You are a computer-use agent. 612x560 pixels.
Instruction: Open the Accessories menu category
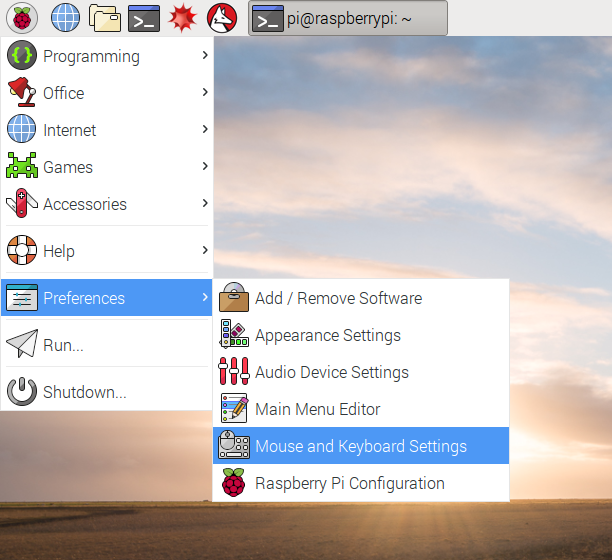[x=107, y=203]
